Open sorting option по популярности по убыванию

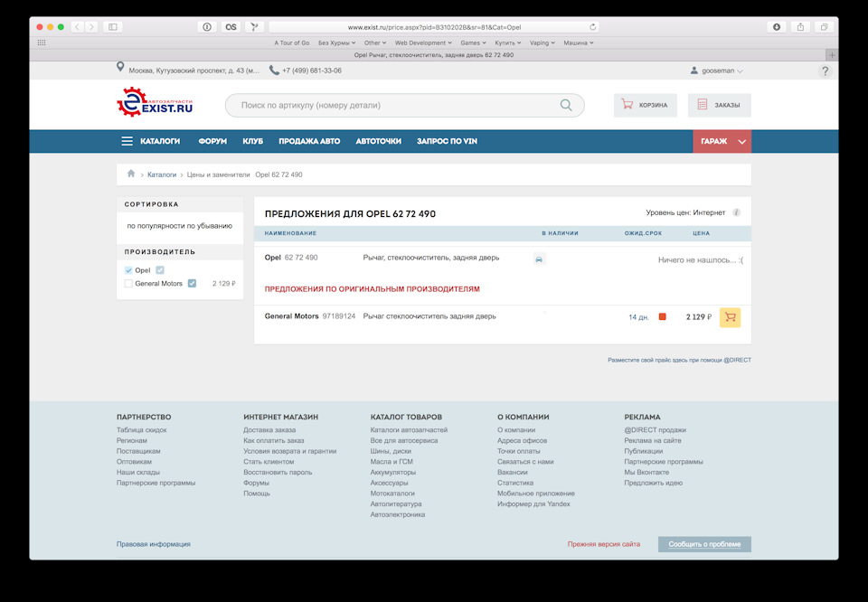pos(179,226)
